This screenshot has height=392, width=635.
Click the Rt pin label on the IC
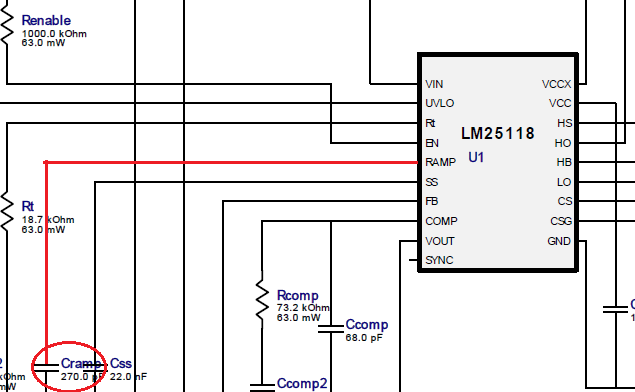click(430, 123)
